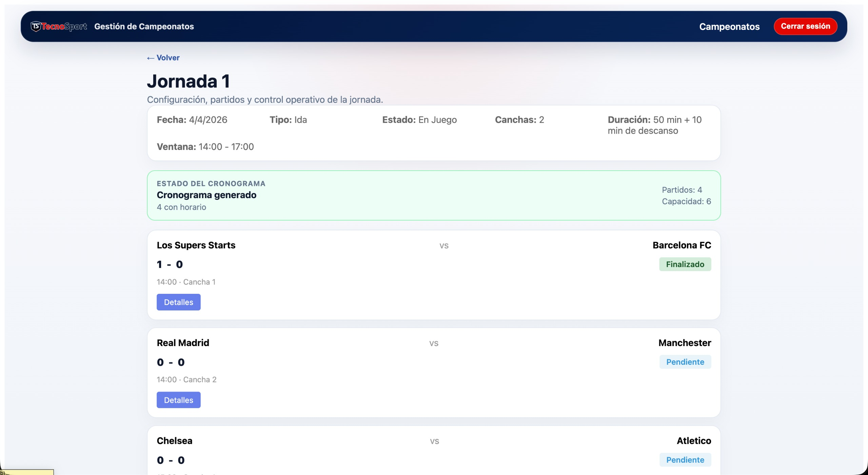Click the Estado: En Juego field
868x475 pixels.
pyautogui.click(x=419, y=120)
